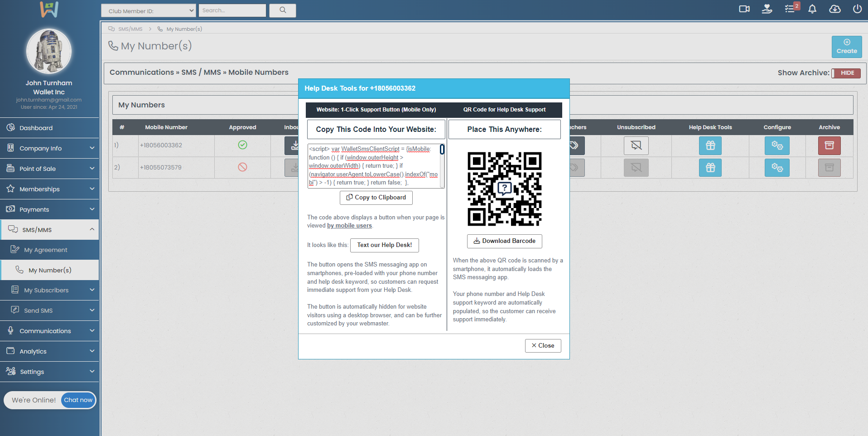
Task: Archive number +18055073579
Action: pyautogui.click(x=829, y=168)
